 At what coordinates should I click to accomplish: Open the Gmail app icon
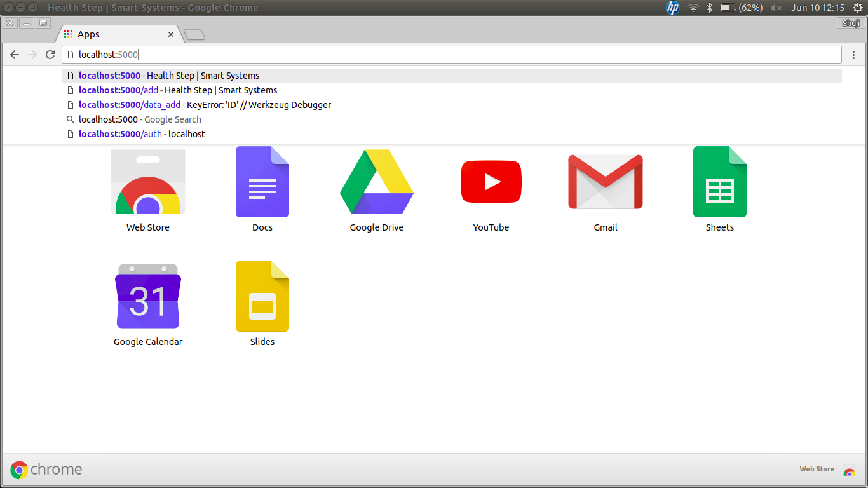pyautogui.click(x=606, y=182)
